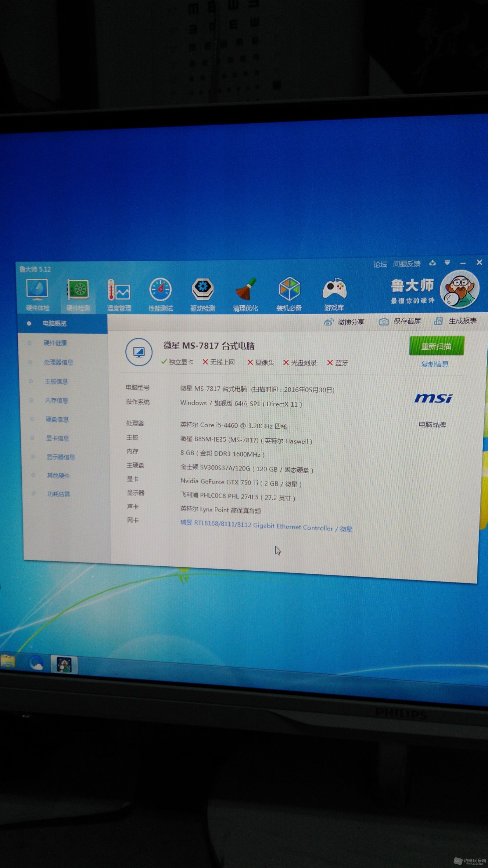Open 问题反馈 feedback link
The image size is (488, 868).
tap(407, 264)
